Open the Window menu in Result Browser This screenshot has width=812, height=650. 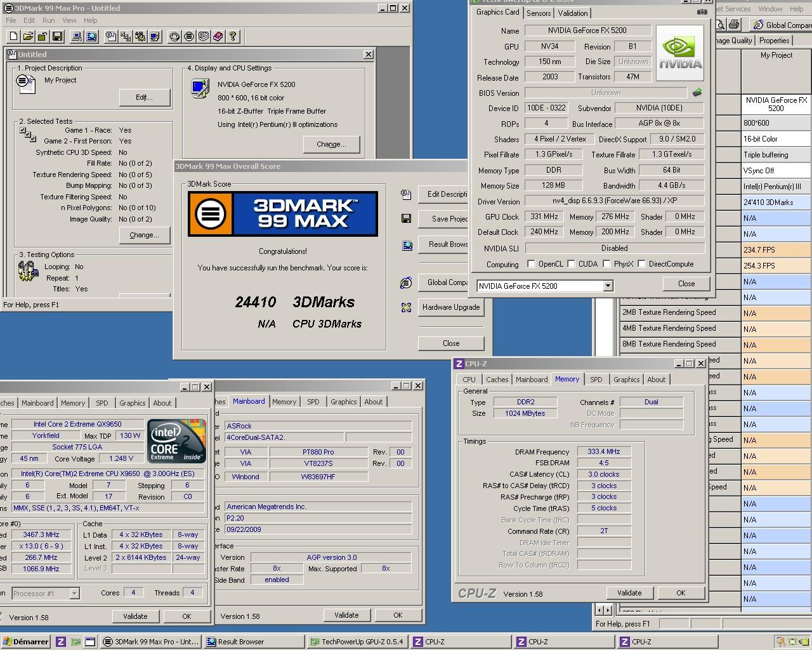(x=770, y=9)
